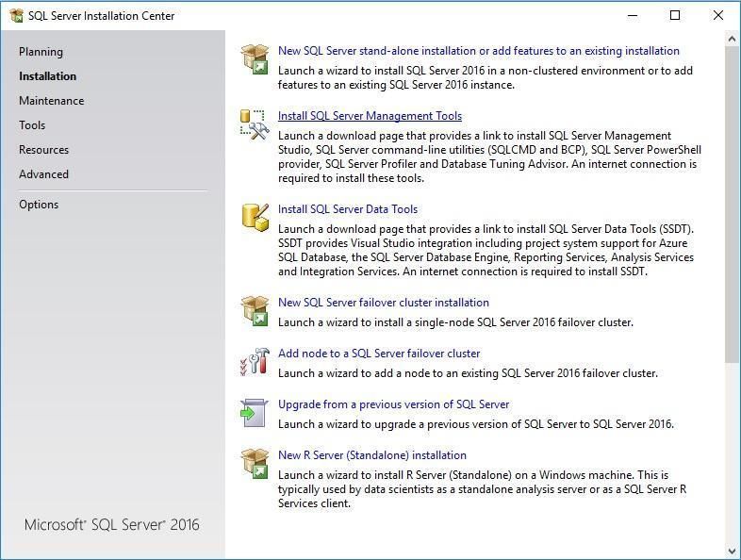Image resolution: width=741 pixels, height=560 pixels.
Task: Click the scrollbar up arrow
Action: click(x=732, y=39)
